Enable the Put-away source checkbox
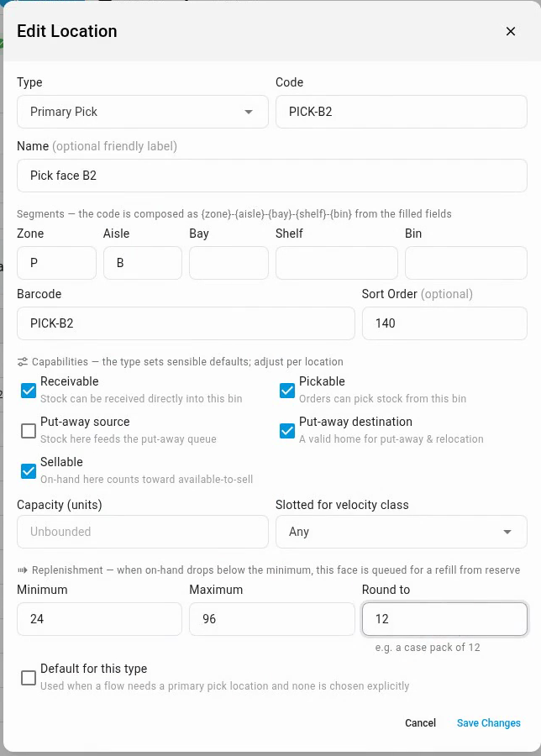Screen dimensions: 541x756 pos(29,431)
